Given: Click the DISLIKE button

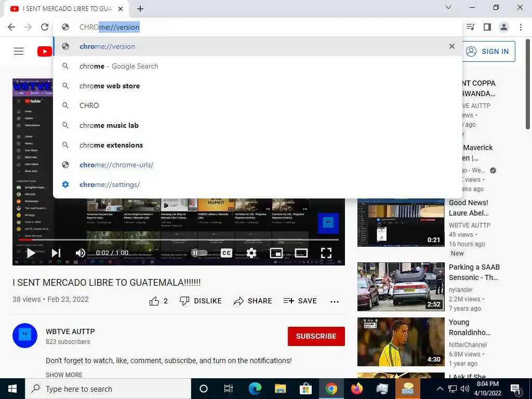Looking at the screenshot, I should click(x=201, y=301).
